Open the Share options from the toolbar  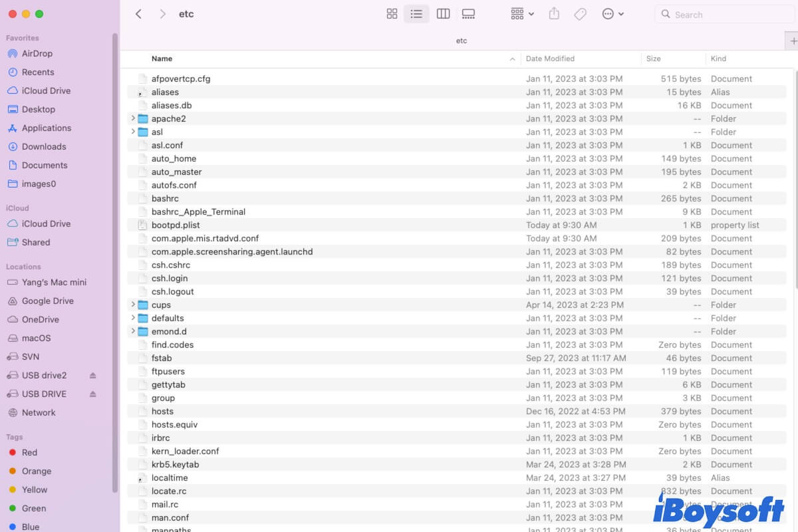pyautogui.click(x=554, y=13)
